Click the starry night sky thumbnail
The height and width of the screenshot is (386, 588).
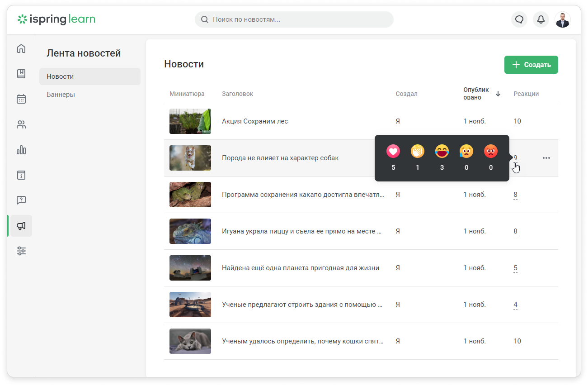tap(190, 268)
